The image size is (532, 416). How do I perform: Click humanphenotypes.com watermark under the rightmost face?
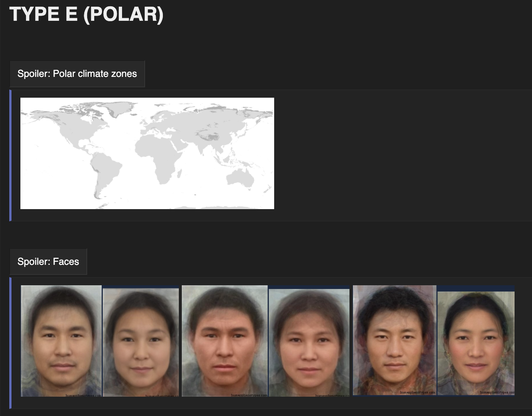coord(497,392)
